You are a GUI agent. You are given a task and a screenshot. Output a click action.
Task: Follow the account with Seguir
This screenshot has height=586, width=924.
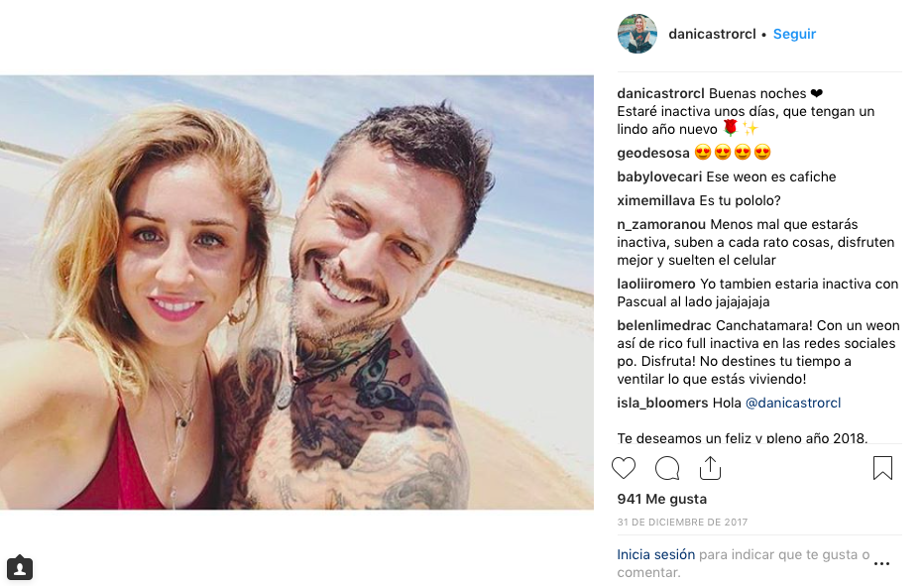(794, 34)
